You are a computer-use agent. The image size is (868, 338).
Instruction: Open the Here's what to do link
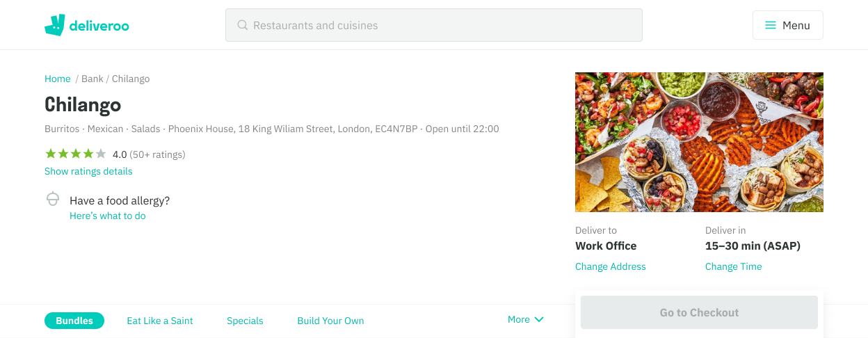tap(108, 216)
